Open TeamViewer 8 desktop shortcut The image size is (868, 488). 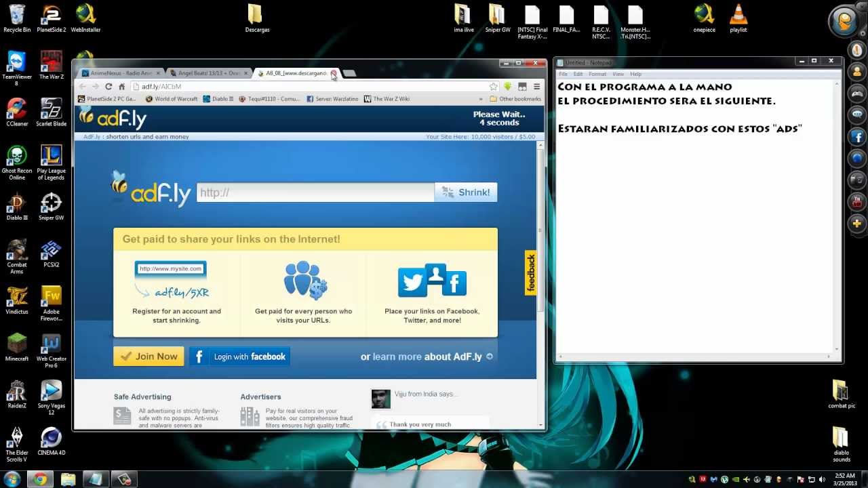pyautogui.click(x=17, y=68)
